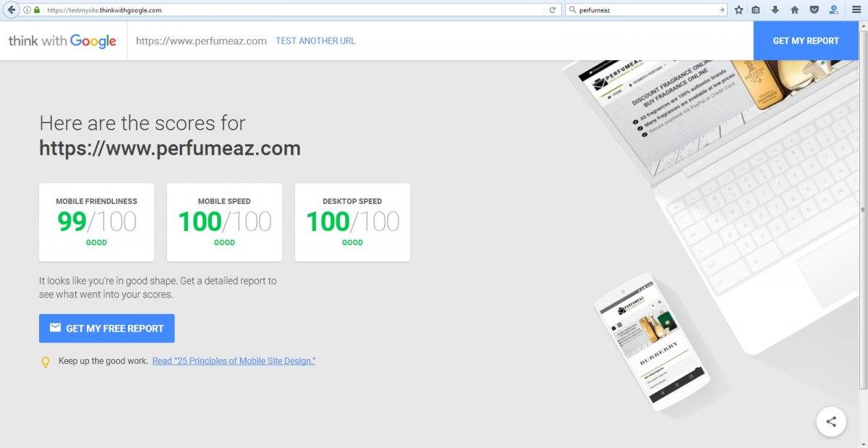Open the Pocket icon in the toolbar
Viewport: 868px width, 448px height.
(x=814, y=10)
